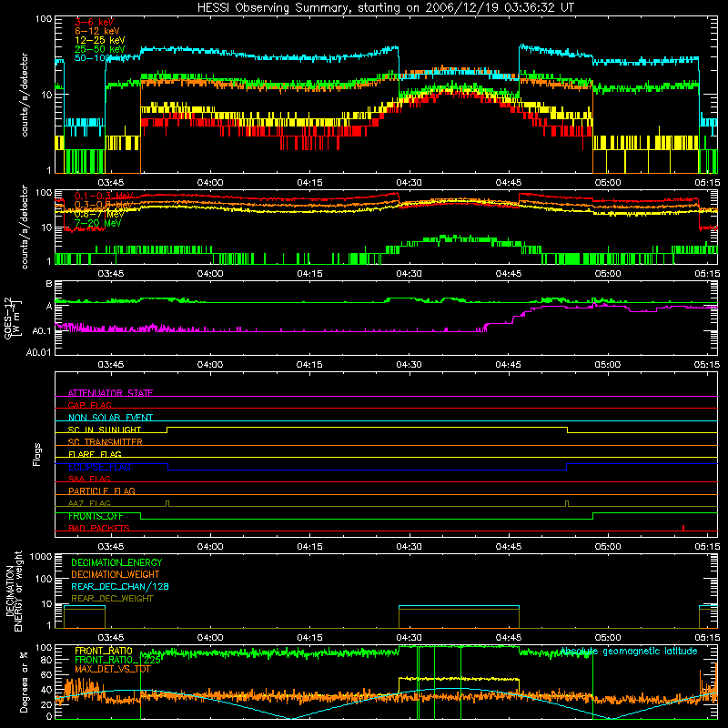Viewport: 728px width, 728px height.
Task: Select the SC_TRANSMITTER flag label
Action: click(x=105, y=441)
